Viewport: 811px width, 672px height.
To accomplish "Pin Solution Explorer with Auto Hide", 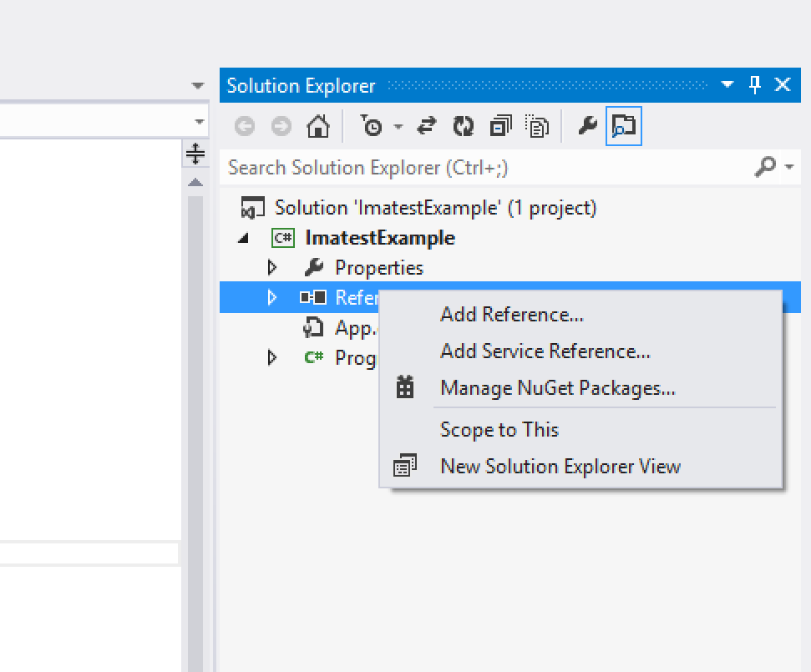I will 755,84.
